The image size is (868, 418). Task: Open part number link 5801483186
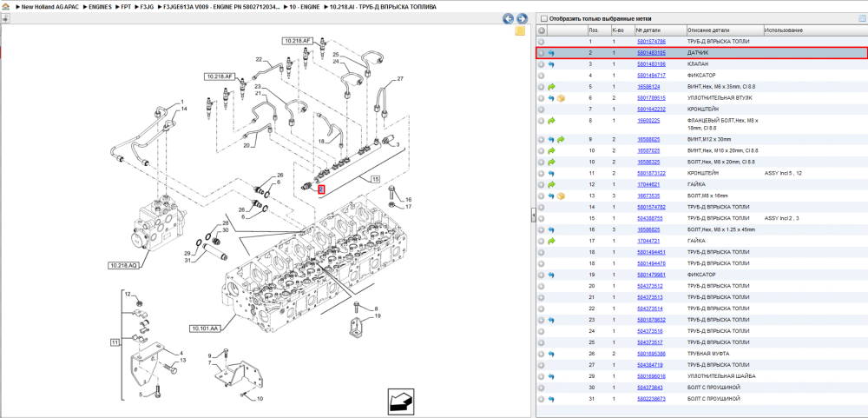coord(651,64)
